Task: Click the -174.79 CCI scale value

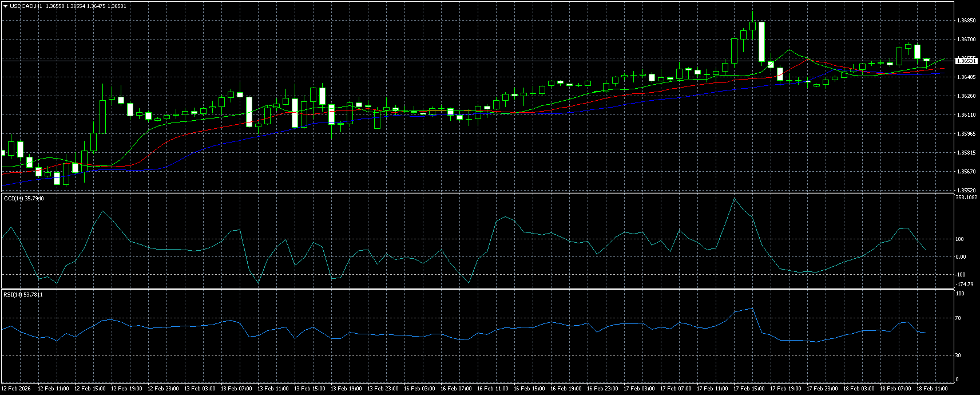Action: pyautogui.click(x=964, y=284)
